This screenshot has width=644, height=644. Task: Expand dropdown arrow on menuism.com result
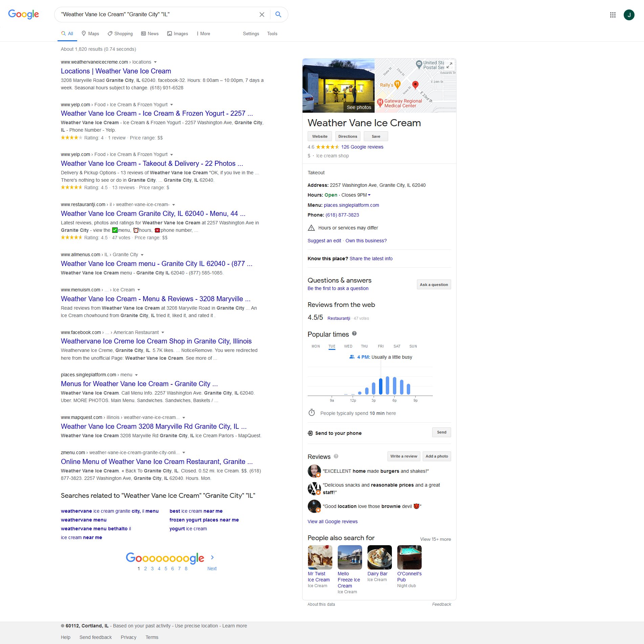[x=139, y=290]
